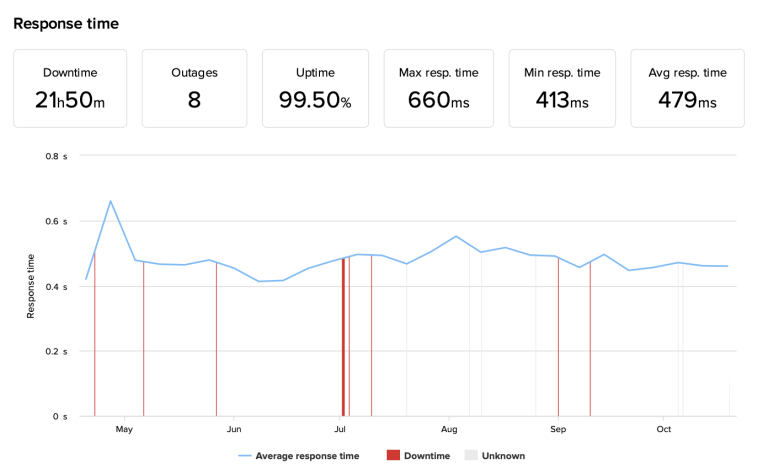The image size is (768, 474).
Task: Click the 0.6 s y-axis label
Action: click(x=56, y=221)
